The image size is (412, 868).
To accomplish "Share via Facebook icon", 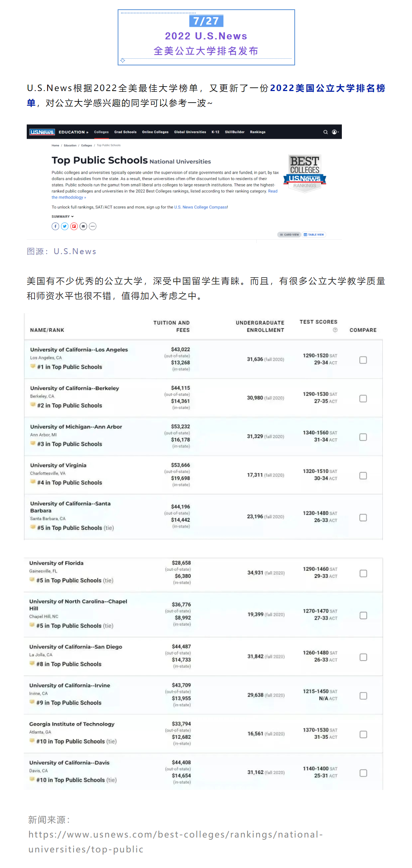I will pos(55,226).
